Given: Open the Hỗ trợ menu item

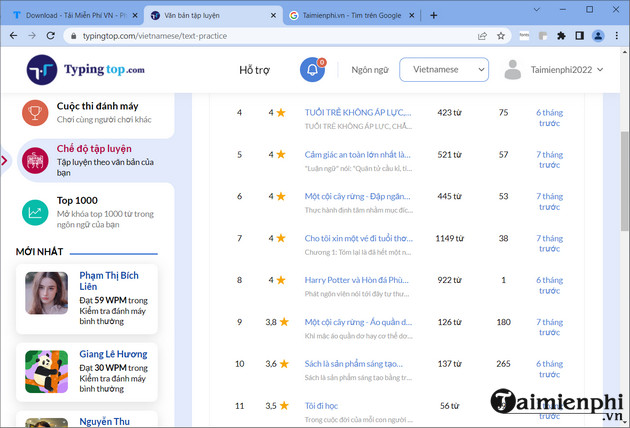Looking at the screenshot, I should coord(254,70).
